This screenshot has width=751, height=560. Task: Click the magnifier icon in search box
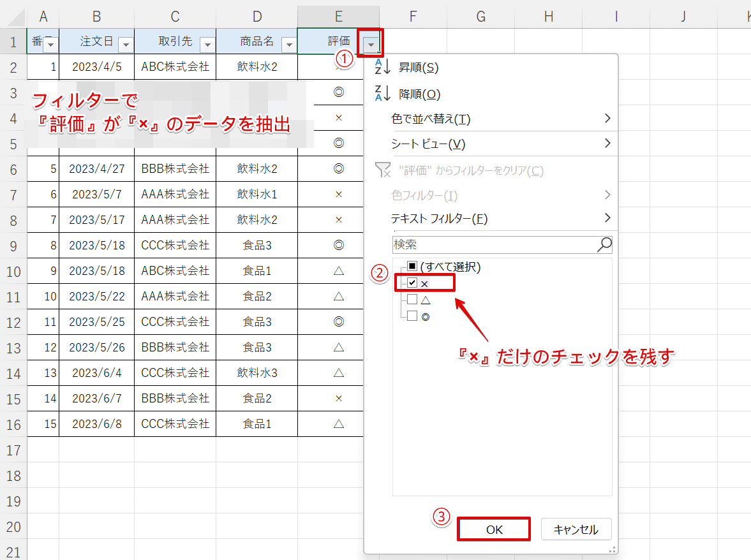(604, 244)
